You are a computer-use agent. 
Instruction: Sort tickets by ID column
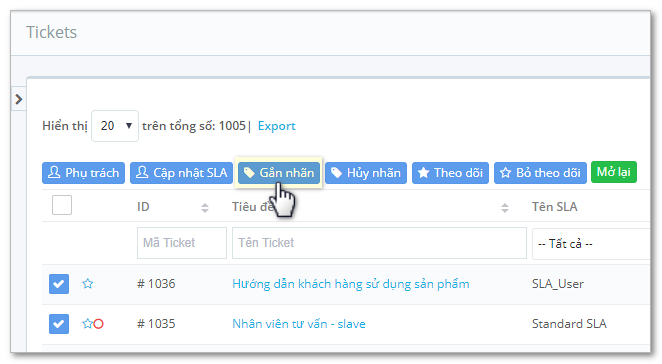point(205,207)
